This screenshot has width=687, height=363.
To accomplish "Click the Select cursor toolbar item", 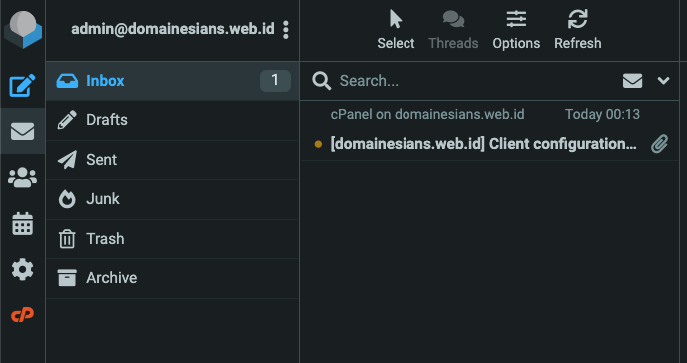I will pyautogui.click(x=396, y=30).
